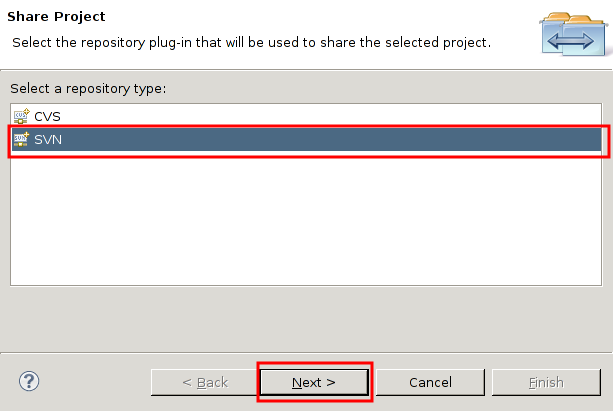Screen dimensions: 613x411
Task: Click the SVN repository icon
Action: coord(21,139)
